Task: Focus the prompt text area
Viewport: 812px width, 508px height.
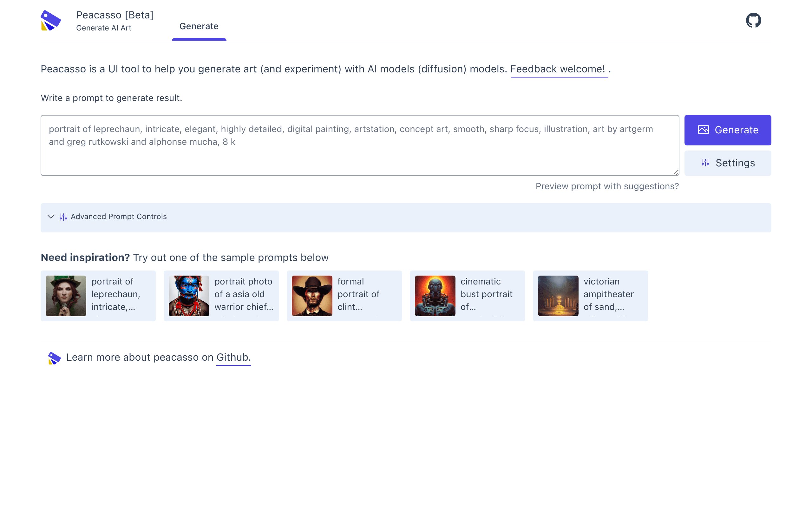Action: [360, 145]
